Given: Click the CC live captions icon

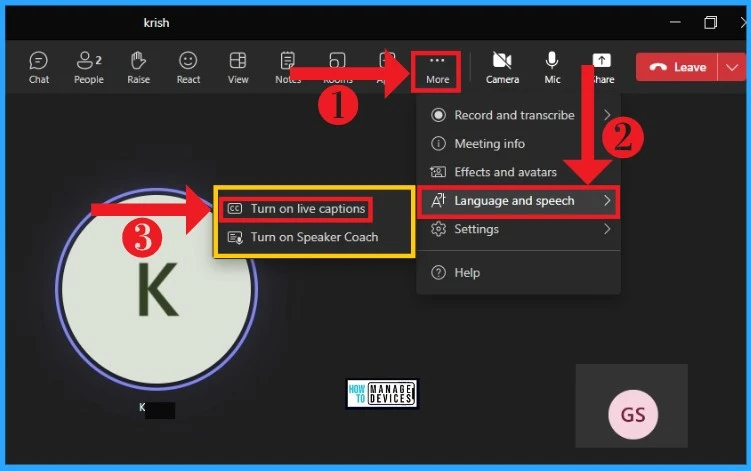Looking at the screenshot, I should (235, 209).
